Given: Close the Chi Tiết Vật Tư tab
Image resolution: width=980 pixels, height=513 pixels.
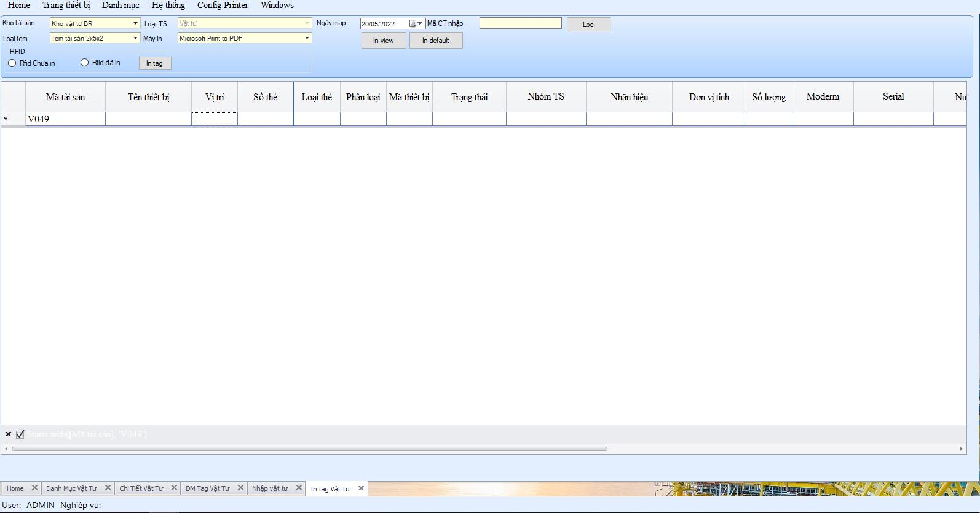Looking at the screenshot, I should [x=174, y=488].
